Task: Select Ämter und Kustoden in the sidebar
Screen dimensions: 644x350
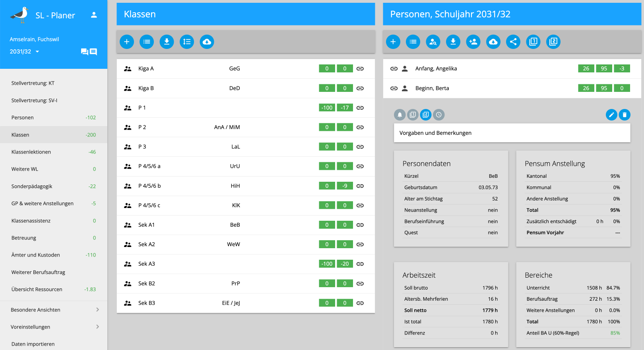Action: pyautogui.click(x=36, y=255)
